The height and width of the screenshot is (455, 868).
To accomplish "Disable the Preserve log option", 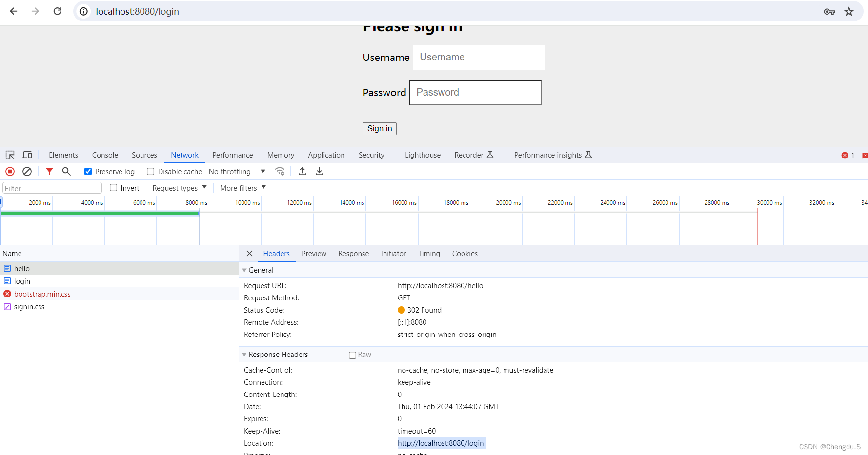I will click(88, 171).
